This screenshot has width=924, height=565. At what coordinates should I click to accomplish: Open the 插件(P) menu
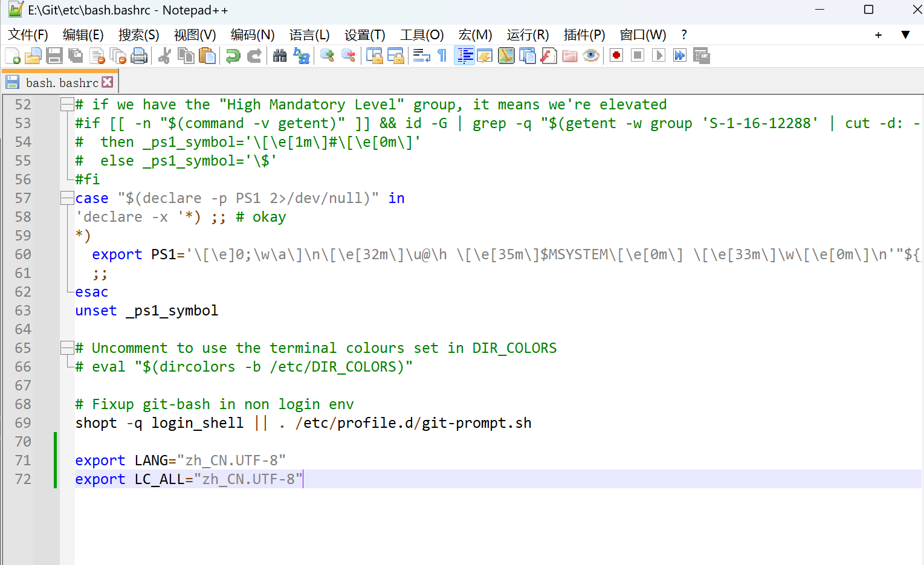(x=584, y=35)
